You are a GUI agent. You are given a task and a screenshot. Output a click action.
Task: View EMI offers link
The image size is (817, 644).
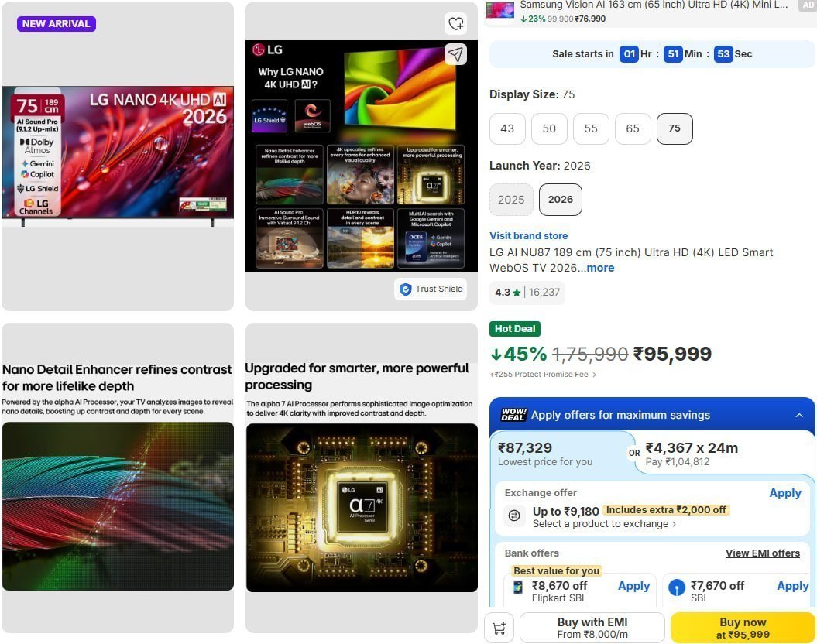click(x=762, y=553)
